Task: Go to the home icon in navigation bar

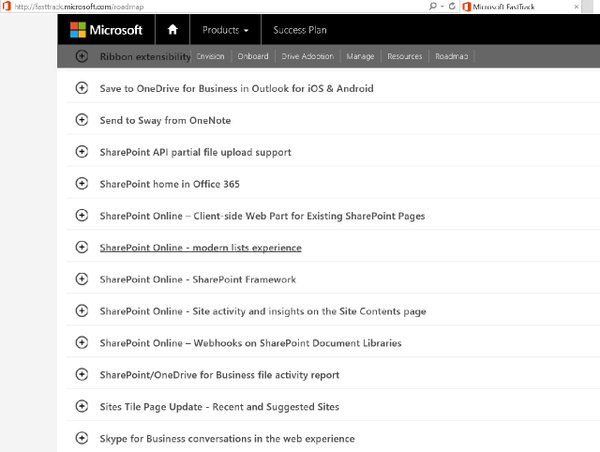Action: 173,29
